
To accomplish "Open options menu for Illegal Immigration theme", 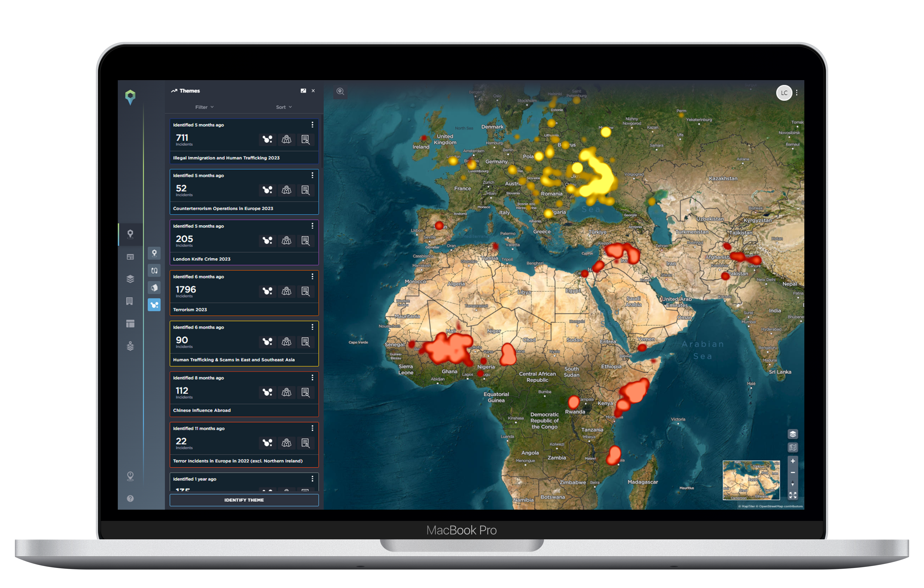I will point(312,125).
